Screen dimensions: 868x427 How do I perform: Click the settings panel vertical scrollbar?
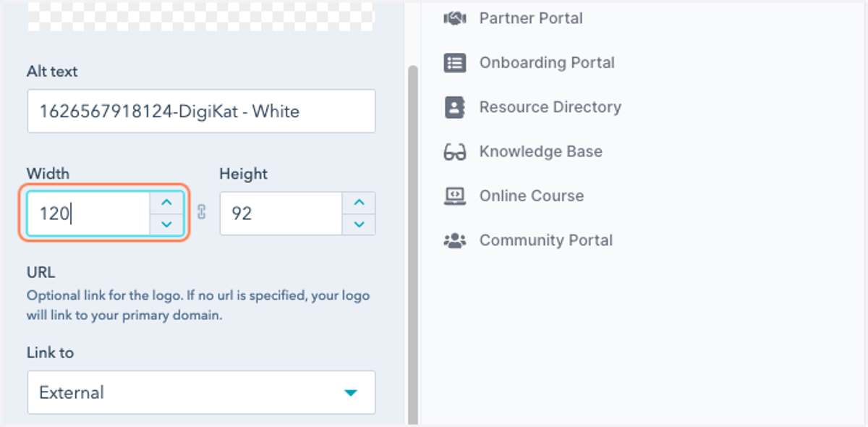413,245
